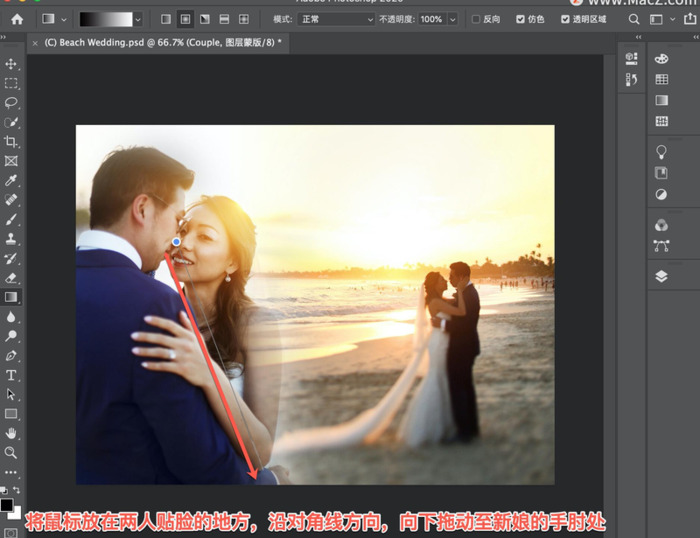Image resolution: width=700 pixels, height=538 pixels.
Task: Expand the left toolbar double arrows
Action: pyautogui.click(x=3, y=37)
